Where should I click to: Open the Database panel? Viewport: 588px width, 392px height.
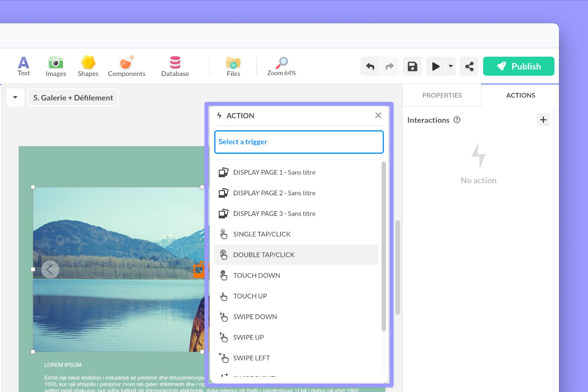(175, 66)
